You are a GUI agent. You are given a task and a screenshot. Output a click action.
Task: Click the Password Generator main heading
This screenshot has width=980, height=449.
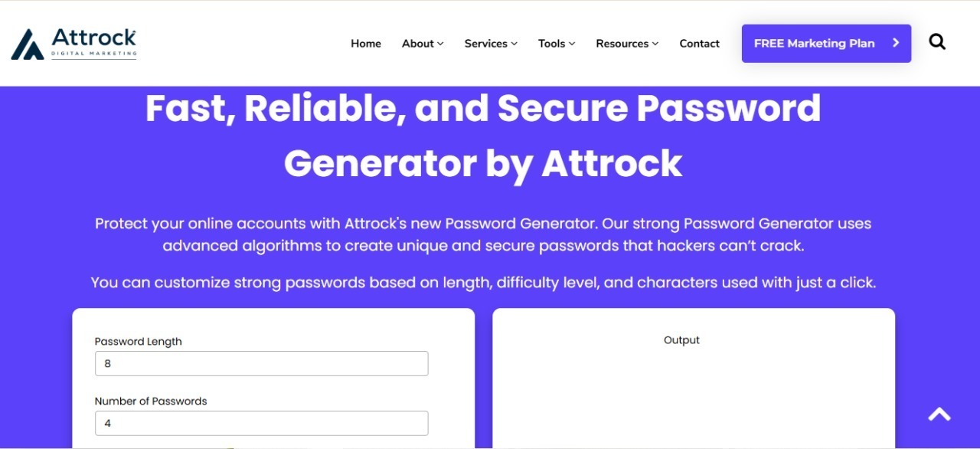tap(483, 136)
